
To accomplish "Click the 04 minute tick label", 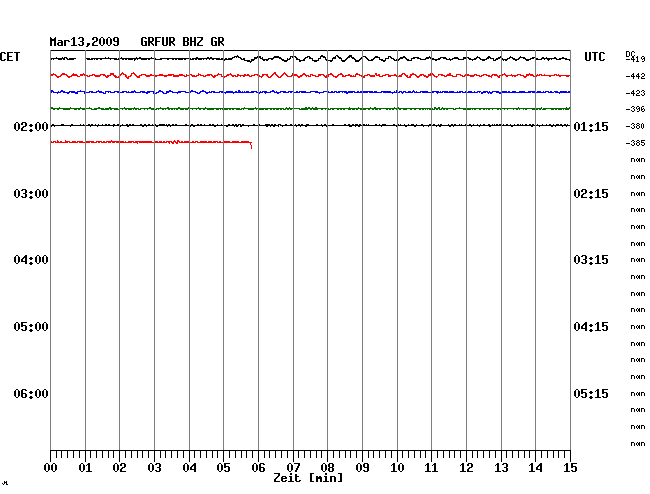I will click(x=189, y=468).
